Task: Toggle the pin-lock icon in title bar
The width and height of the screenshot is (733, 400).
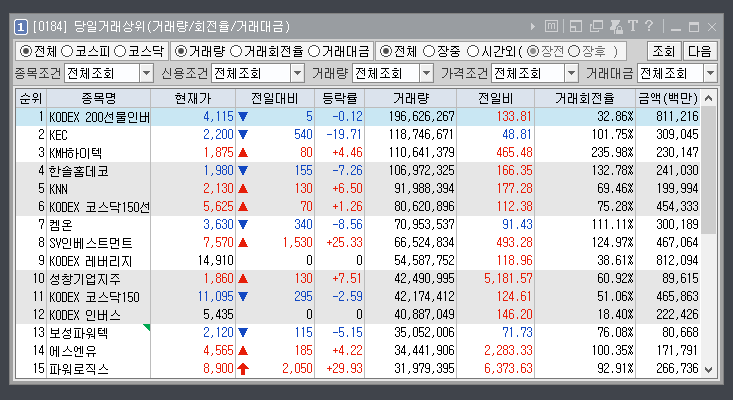Action: (616, 27)
